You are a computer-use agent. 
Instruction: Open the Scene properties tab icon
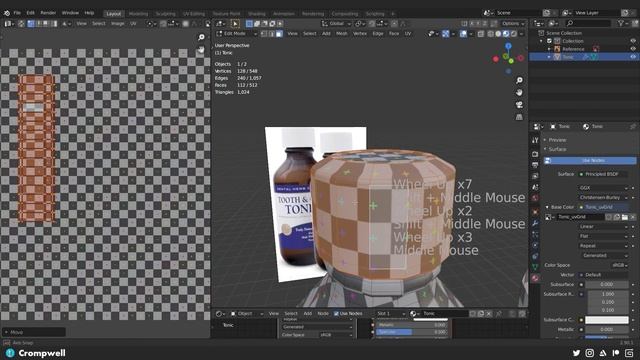click(x=535, y=187)
